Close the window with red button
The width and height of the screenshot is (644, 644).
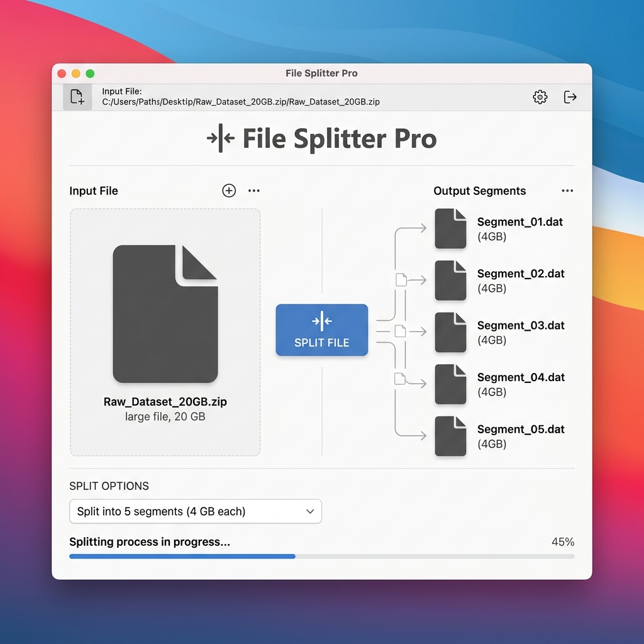(62, 74)
